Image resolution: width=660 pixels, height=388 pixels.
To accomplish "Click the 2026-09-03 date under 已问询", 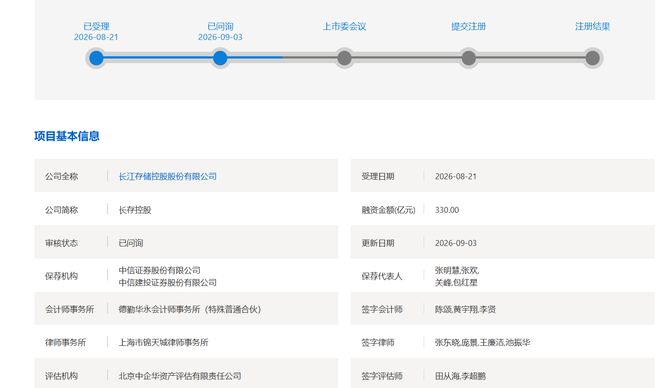I will coord(220,37).
